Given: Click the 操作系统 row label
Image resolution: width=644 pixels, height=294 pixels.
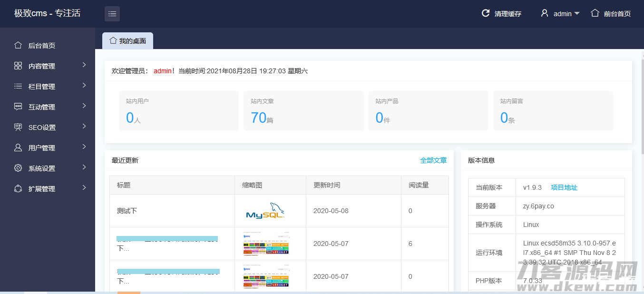Looking at the screenshot, I should 489,225.
